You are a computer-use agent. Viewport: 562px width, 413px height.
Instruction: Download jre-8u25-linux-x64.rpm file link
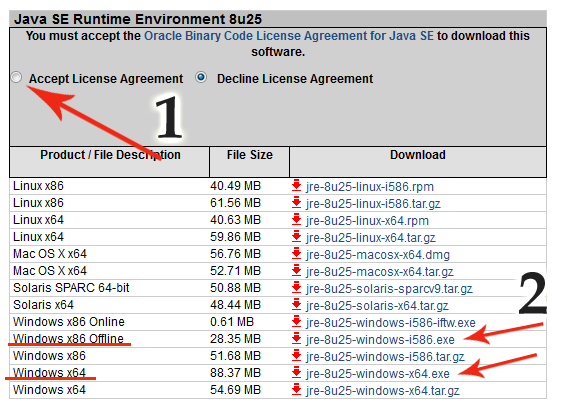tap(367, 221)
